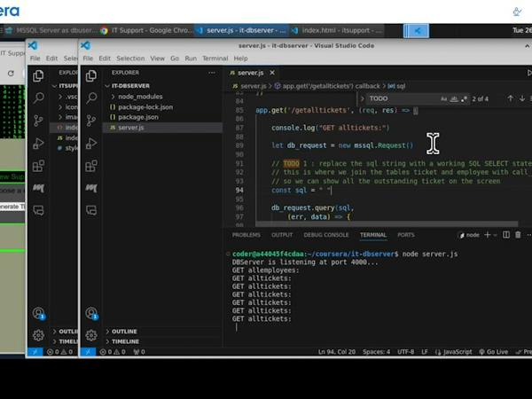Expand the TIMELINE section in front window
The image size is (532, 399).
pyautogui.click(x=125, y=341)
